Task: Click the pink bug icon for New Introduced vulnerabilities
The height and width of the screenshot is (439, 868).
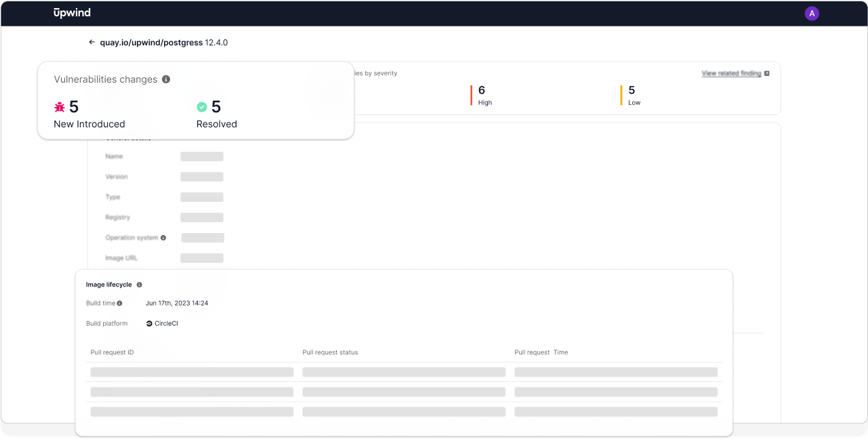Action: (x=60, y=106)
